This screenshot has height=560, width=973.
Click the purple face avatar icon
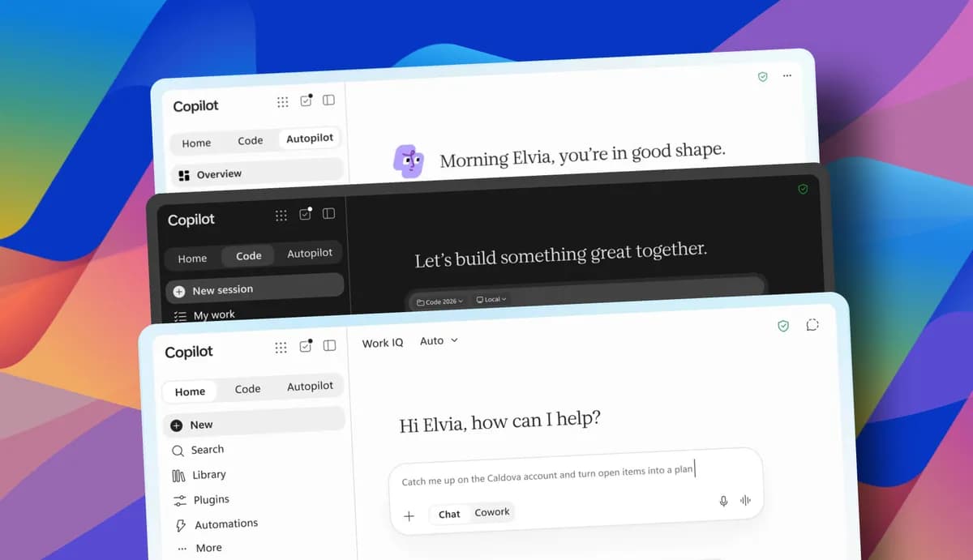[409, 161]
